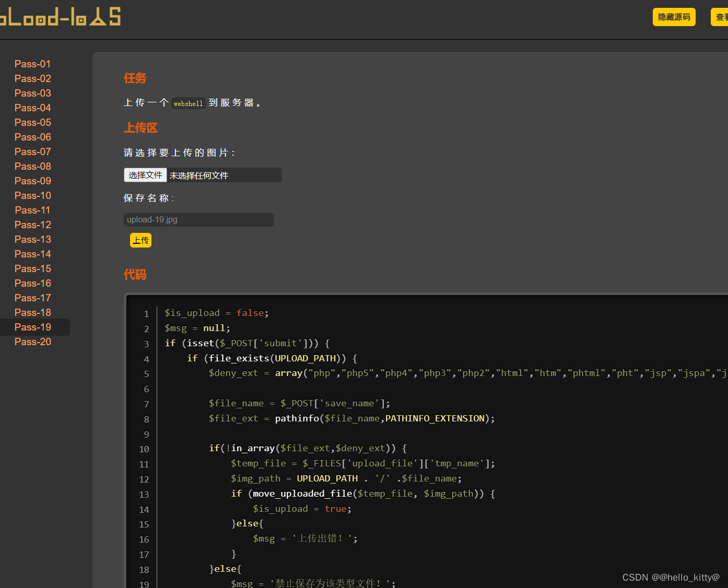Click the $deny_ext array code line
Image resolution: width=728 pixels, height=588 pixels.
[468, 373]
